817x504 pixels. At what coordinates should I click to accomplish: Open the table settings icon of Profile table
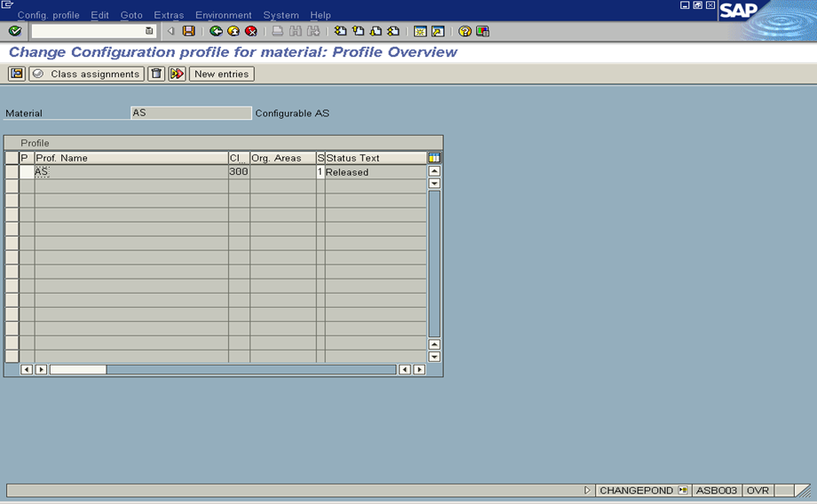pyautogui.click(x=434, y=158)
